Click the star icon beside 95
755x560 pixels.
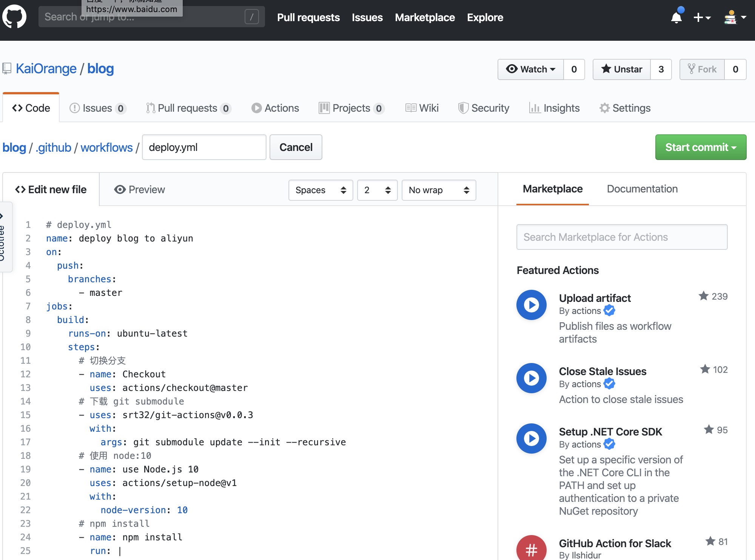709,429
